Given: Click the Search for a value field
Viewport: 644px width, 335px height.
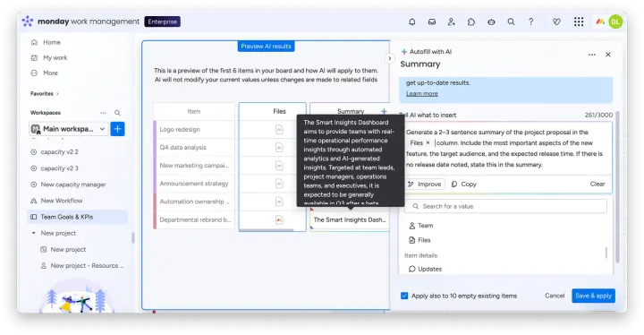Looking at the screenshot, I should click(505, 206).
